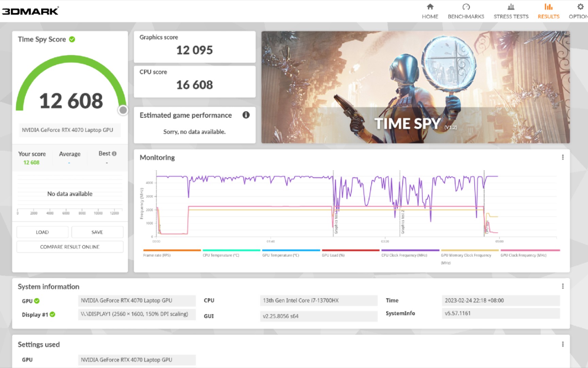The width and height of the screenshot is (588, 368).
Task: Open the Settings used kebab menu
Action: [x=563, y=344]
